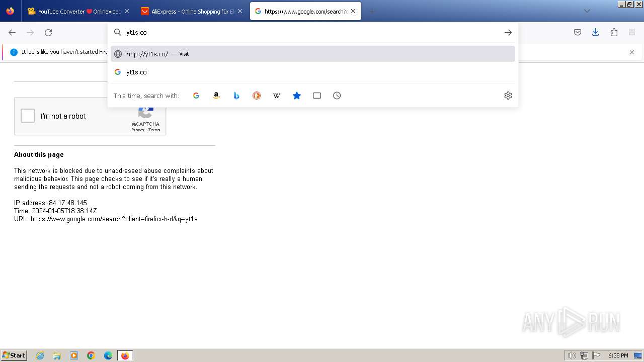The image size is (644, 362).
Task: Open Firefox application menu
Action: pos(632,33)
